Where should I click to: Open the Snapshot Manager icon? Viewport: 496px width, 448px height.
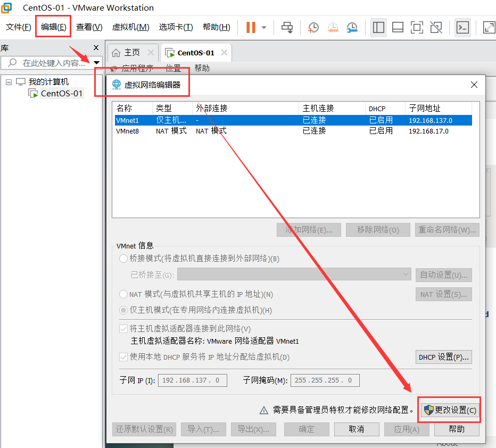tap(352, 28)
